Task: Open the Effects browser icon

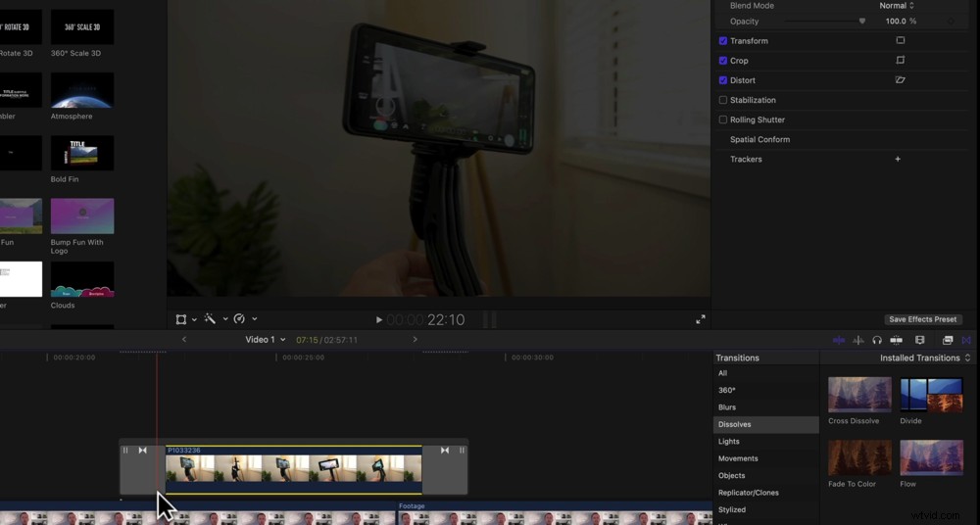Action: (x=948, y=340)
